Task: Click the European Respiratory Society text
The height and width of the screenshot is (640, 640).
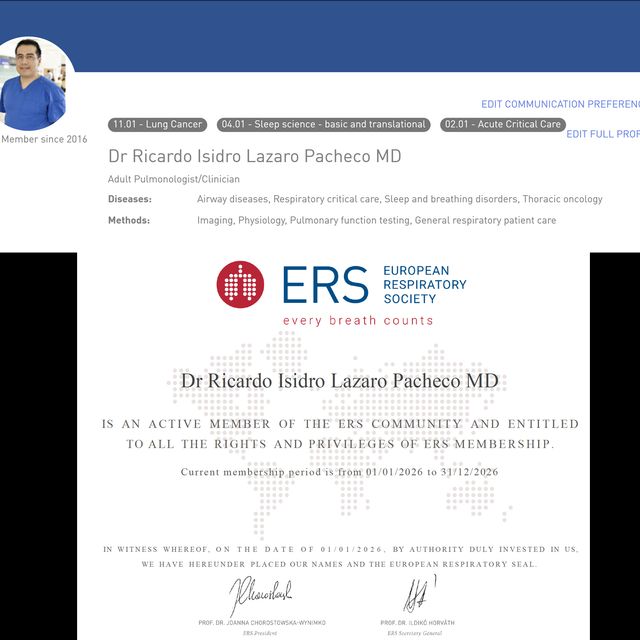Action: tap(424, 284)
